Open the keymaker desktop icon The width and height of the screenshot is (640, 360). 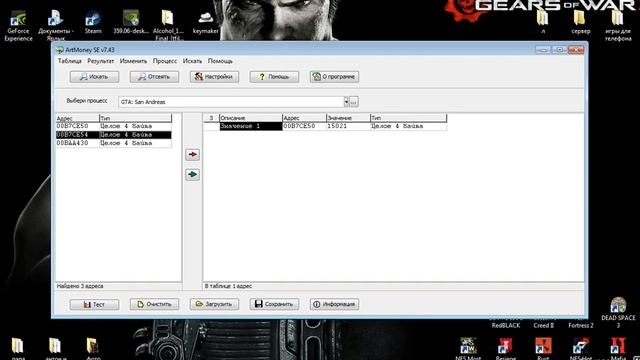(x=205, y=22)
